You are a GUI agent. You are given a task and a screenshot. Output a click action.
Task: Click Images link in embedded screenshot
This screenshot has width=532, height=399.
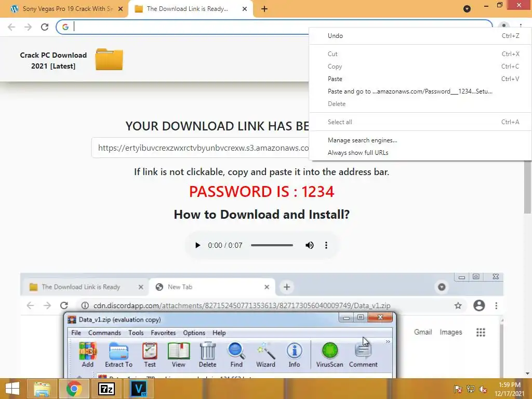point(451,332)
